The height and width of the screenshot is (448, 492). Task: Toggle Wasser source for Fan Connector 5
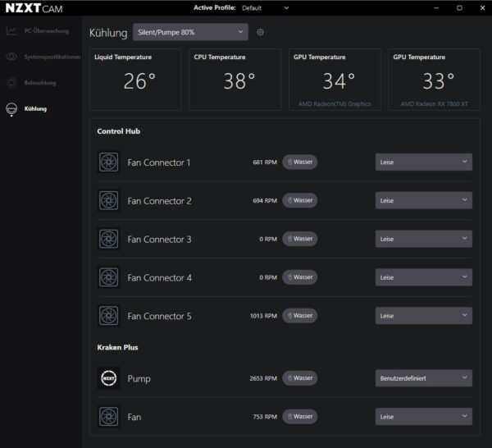pyautogui.click(x=300, y=316)
